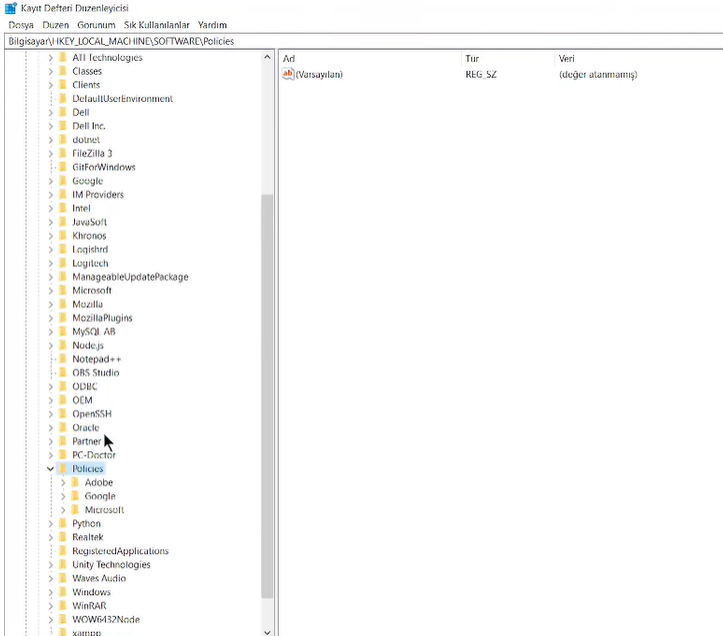
Task: Click the folder icon next to WinRAR
Action: click(x=62, y=606)
